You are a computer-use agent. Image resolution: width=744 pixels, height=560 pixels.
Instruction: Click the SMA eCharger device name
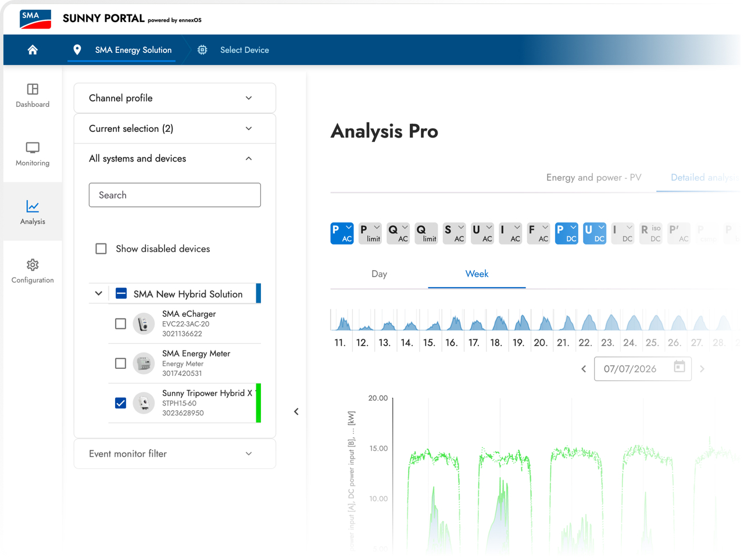189,314
